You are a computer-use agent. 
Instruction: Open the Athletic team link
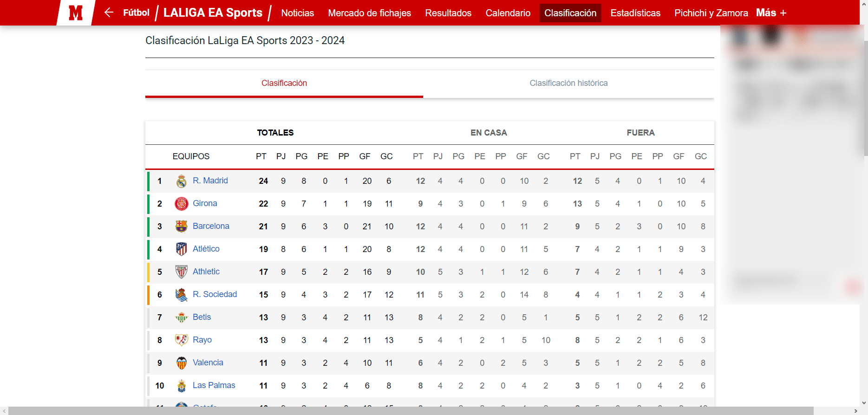206,272
